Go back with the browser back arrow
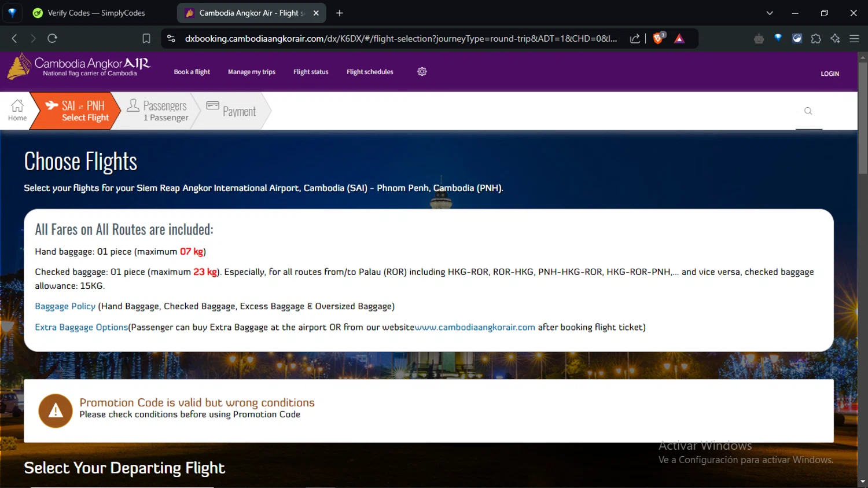 coord(14,38)
